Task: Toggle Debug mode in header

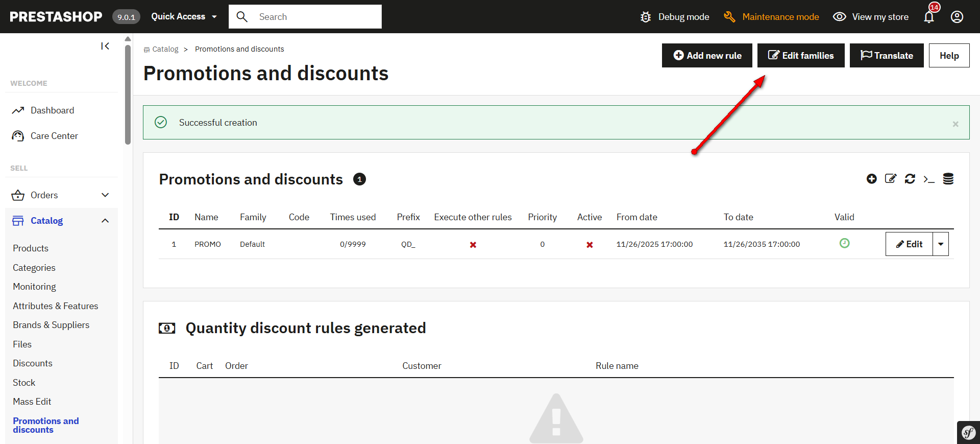Action: 675,17
